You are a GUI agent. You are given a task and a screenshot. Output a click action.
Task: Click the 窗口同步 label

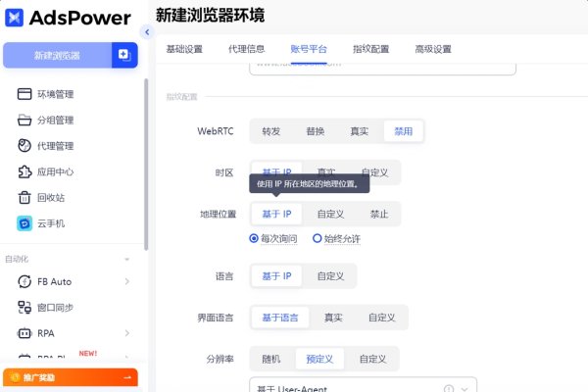pos(55,308)
